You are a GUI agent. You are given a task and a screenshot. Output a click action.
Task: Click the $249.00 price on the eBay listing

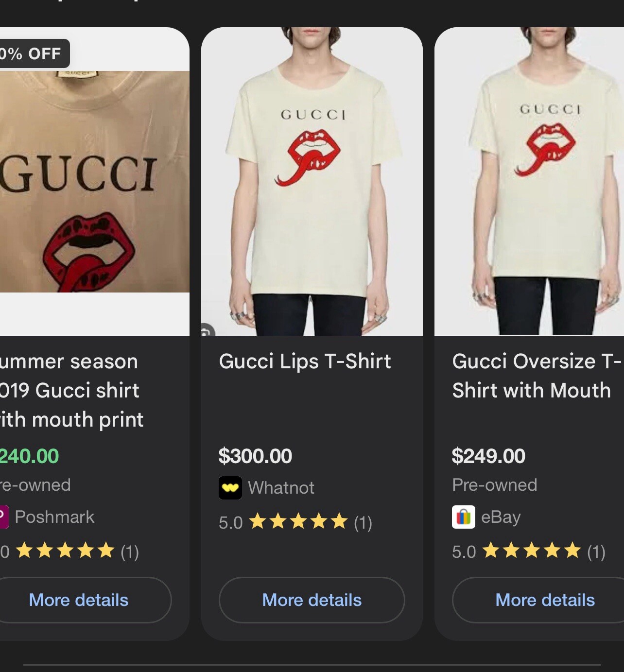pos(488,456)
